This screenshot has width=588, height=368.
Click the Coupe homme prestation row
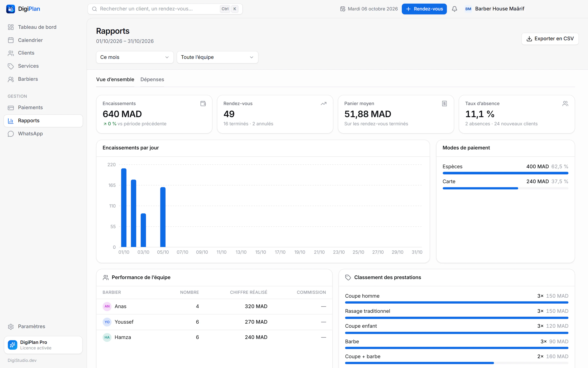[457, 299]
